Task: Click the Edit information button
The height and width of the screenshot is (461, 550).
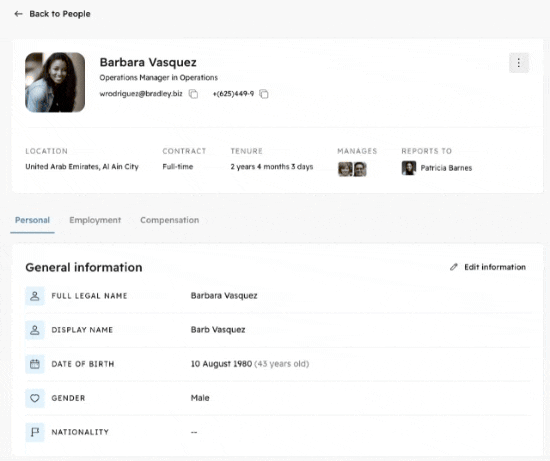Action: (488, 267)
